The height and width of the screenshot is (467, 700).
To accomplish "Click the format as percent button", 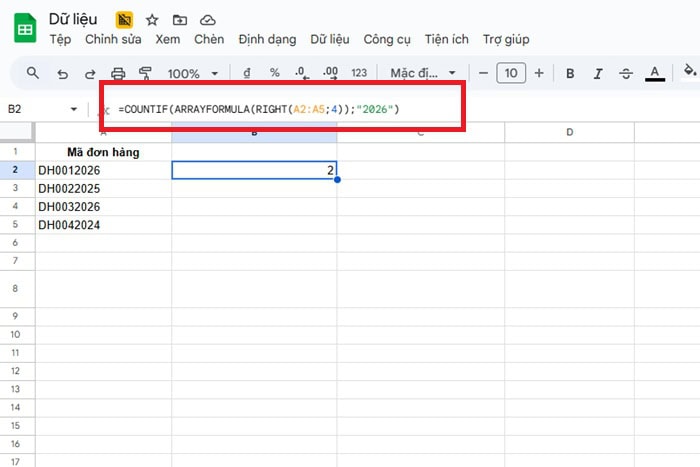I will (x=275, y=73).
